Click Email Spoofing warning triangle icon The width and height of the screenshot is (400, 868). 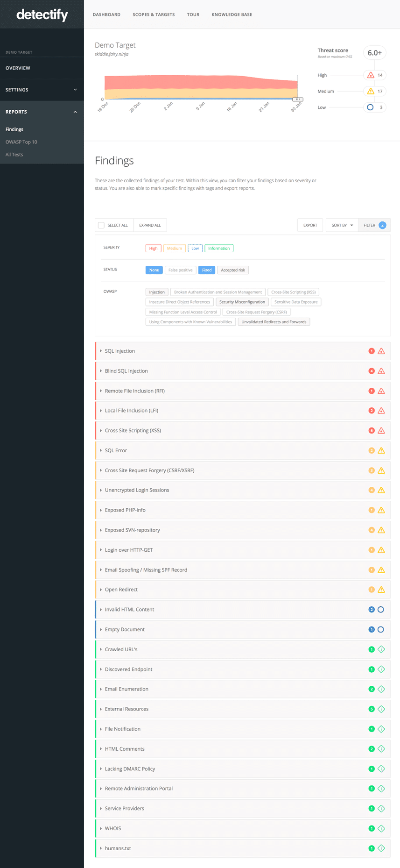pos(381,570)
